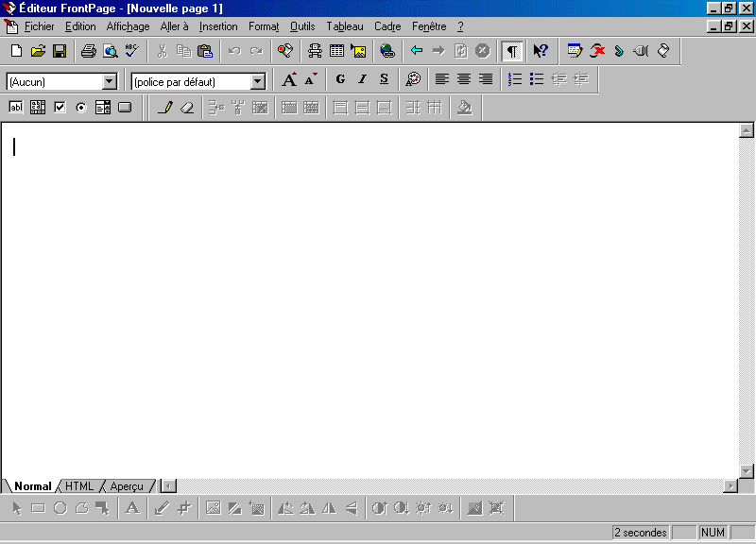The image size is (756, 544).
Task: Run the ABC spell check tool
Action: (x=132, y=51)
